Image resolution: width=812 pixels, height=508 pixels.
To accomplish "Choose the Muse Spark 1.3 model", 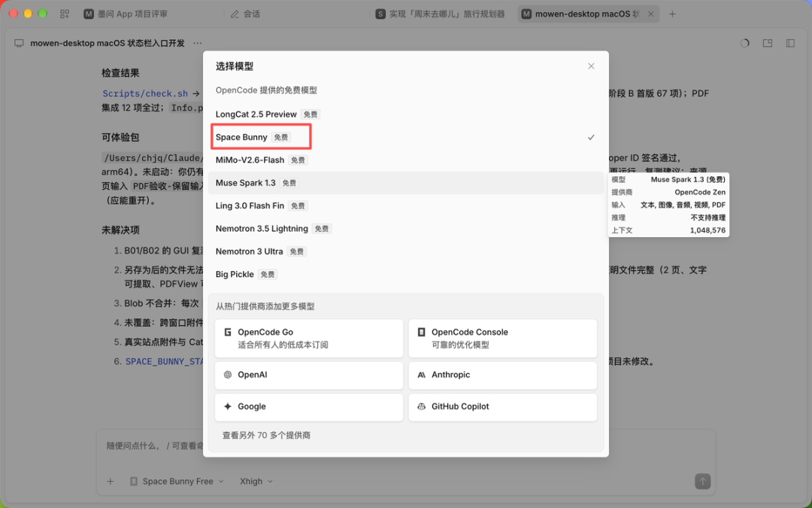I will [405, 183].
